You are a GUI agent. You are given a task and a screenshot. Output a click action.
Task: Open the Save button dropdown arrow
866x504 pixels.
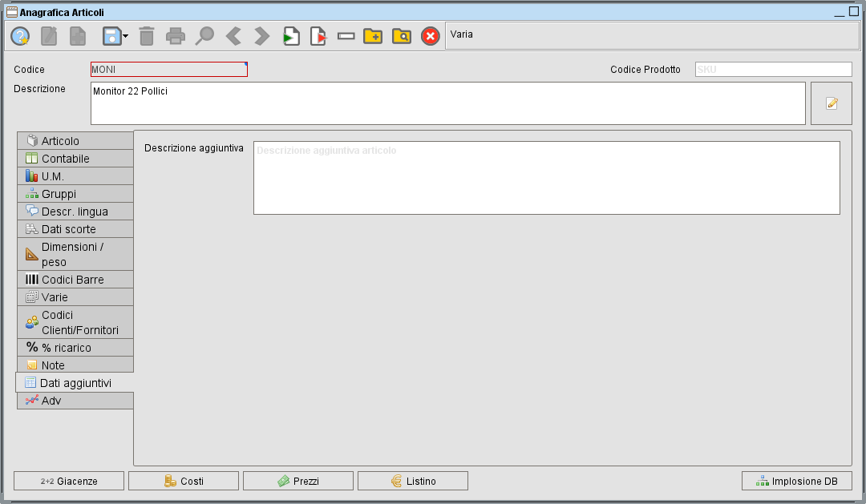coord(123,38)
